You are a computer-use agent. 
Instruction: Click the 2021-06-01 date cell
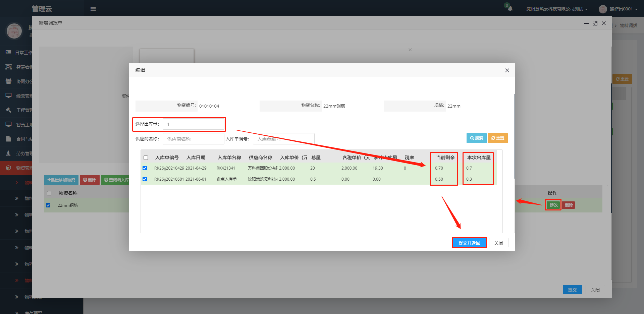[x=196, y=179]
